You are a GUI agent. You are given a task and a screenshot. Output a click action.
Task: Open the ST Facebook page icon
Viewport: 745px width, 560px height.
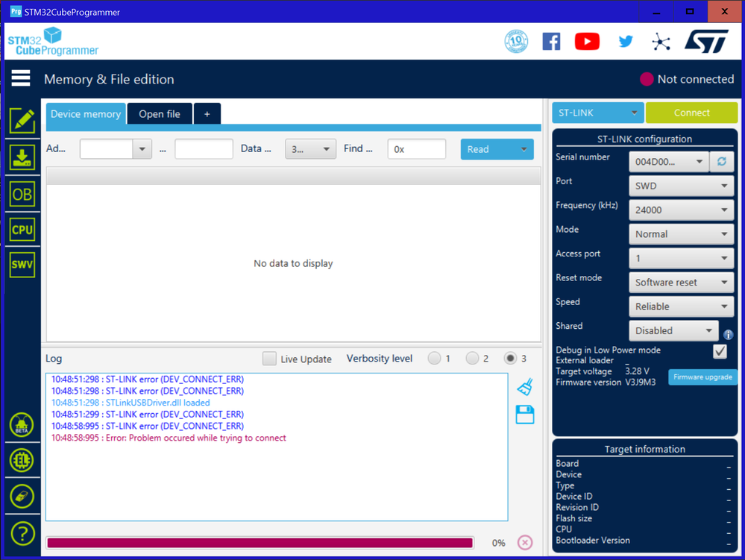[x=551, y=42]
